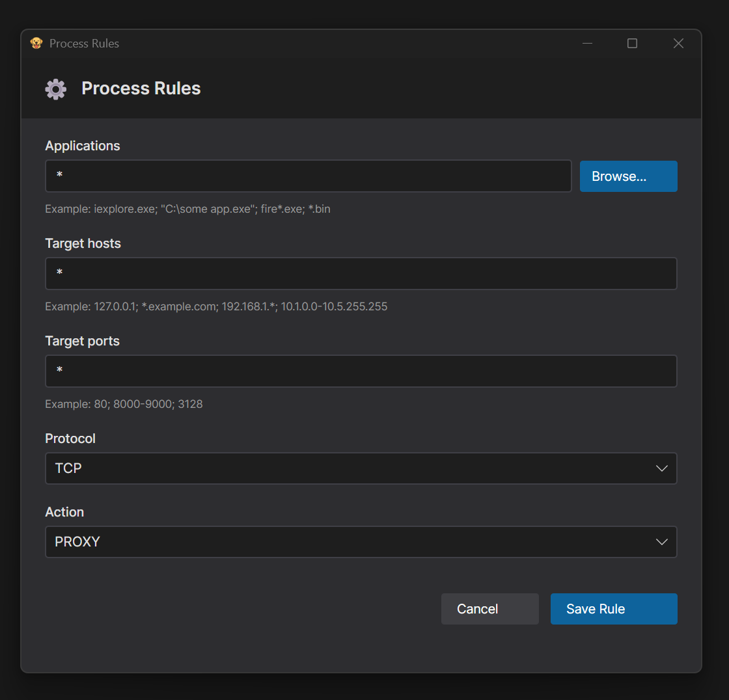
Task: Focus the Target ports input field
Action: coord(361,371)
